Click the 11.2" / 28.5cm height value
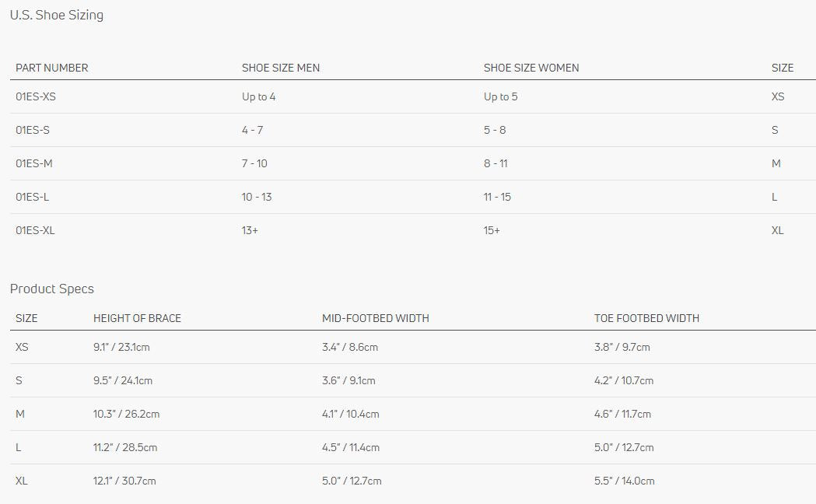 point(125,447)
